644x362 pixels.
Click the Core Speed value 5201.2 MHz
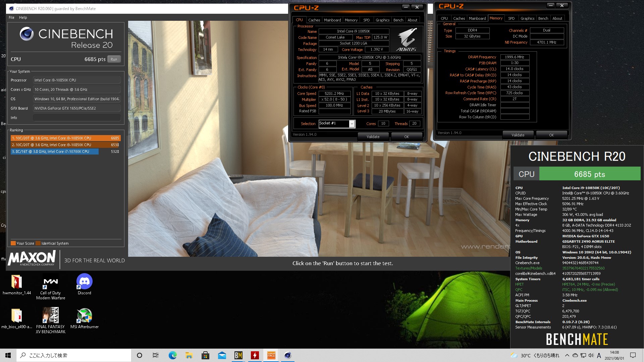pyautogui.click(x=334, y=94)
